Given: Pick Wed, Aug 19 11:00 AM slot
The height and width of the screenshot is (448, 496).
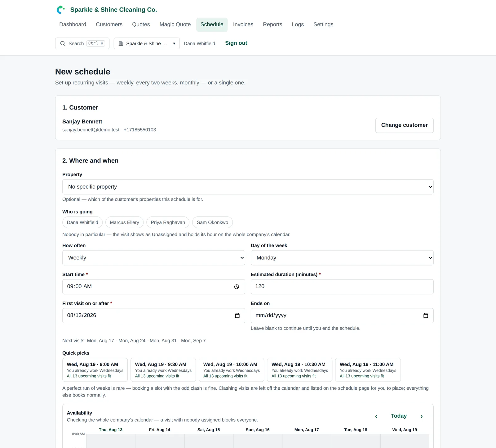Looking at the screenshot, I should [368, 370].
